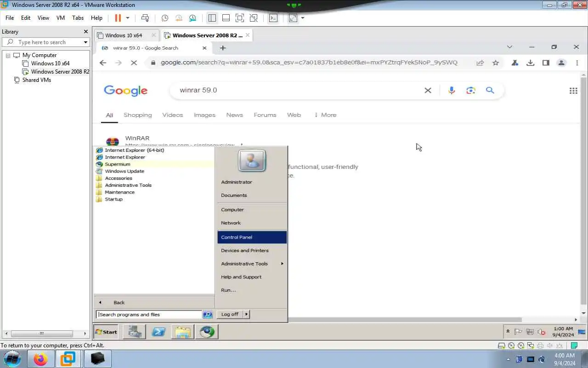
Task: Open the shutdown options arrow beside Log off
Action: (x=247, y=314)
